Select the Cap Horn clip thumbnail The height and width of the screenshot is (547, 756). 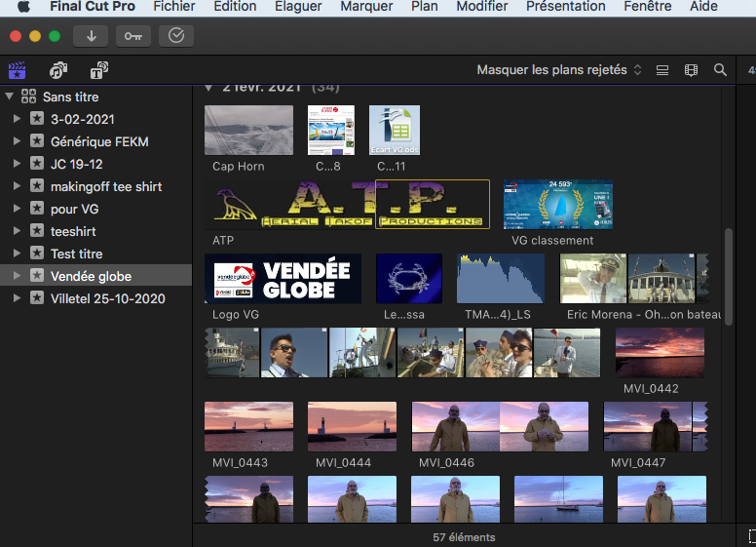tap(248, 131)
